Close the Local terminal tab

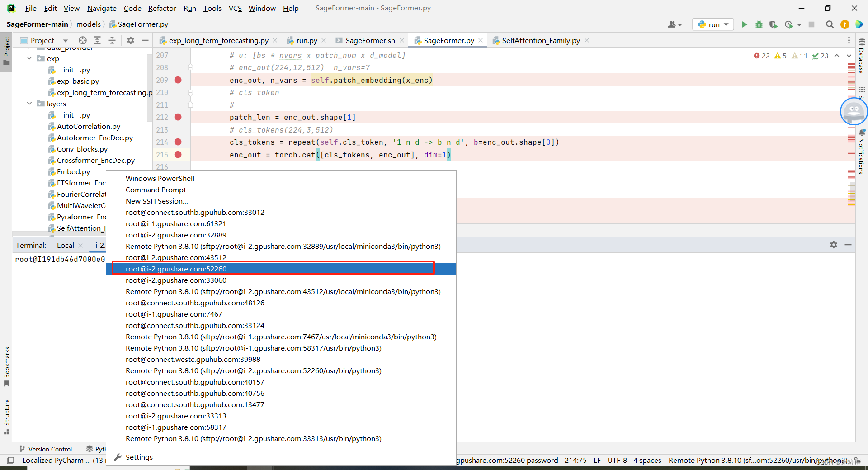click(80, 246)
